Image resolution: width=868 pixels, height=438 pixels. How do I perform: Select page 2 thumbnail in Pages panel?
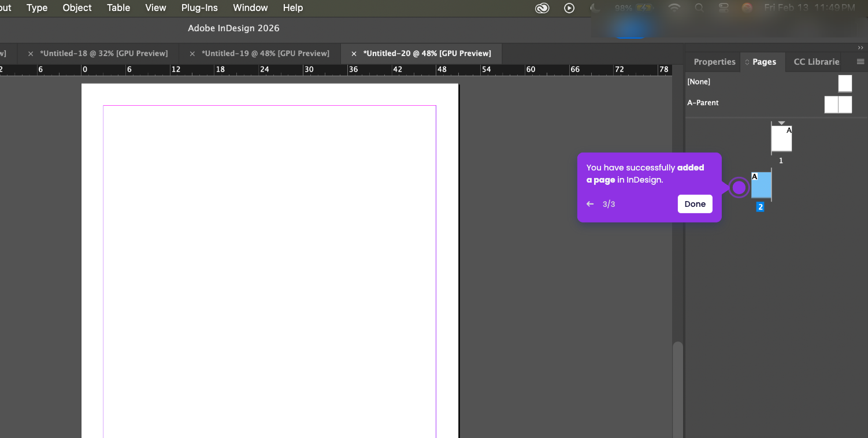761,185
